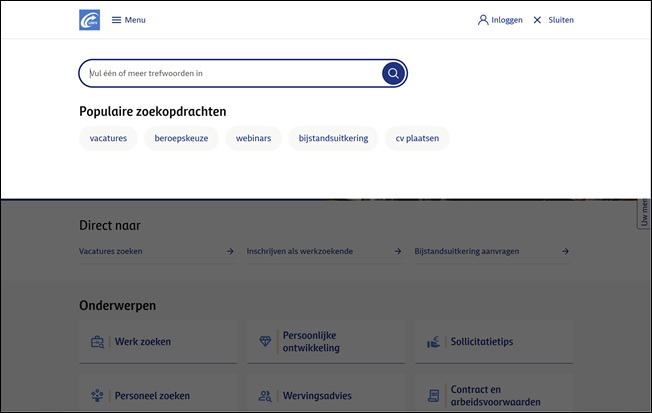Click the magnifying glass search button
Viewport: 652px width, 413px height.
point(393,73)
